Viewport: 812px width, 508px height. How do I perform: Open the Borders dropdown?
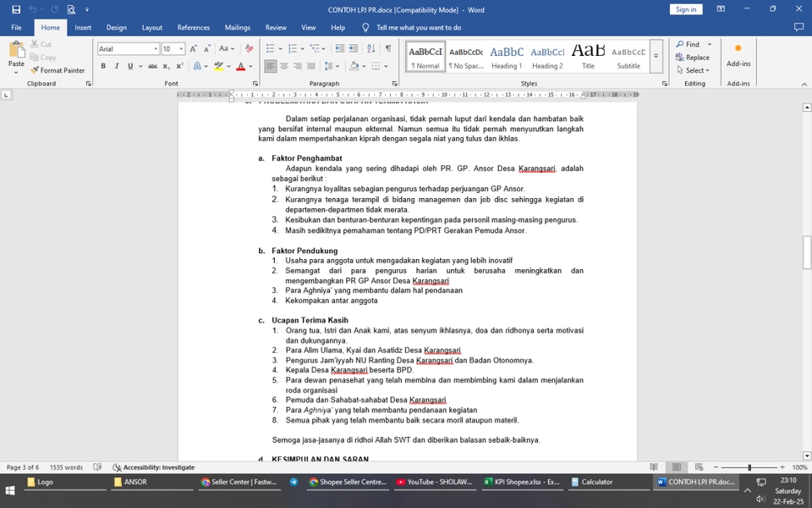(387, 66)
